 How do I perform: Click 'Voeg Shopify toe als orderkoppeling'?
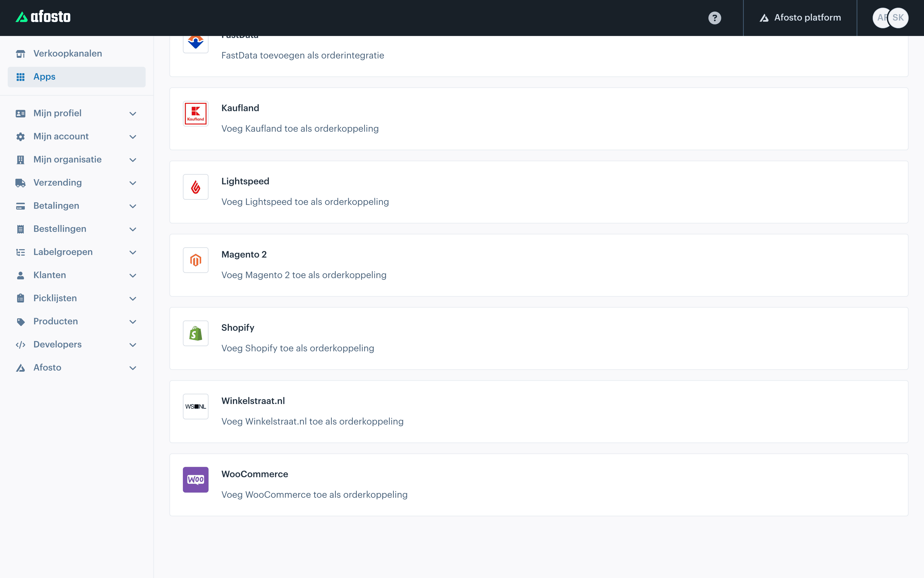click(x=298, y=348)
